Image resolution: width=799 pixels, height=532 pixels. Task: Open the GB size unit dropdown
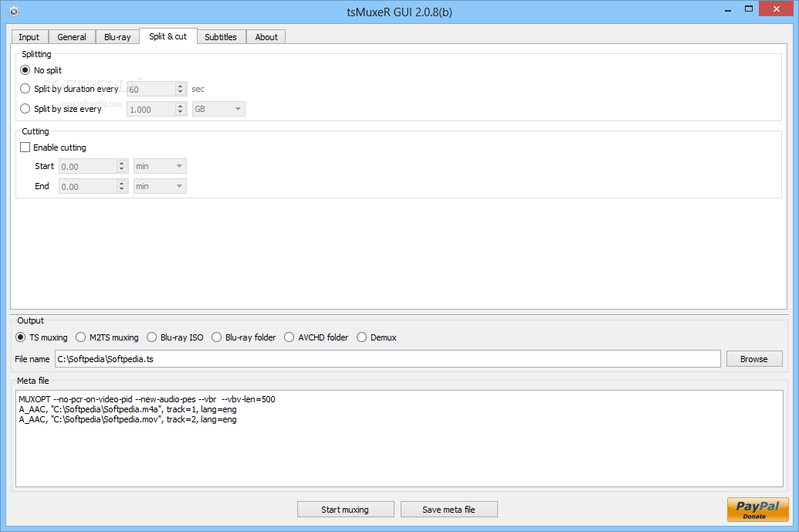click(218, 109)
